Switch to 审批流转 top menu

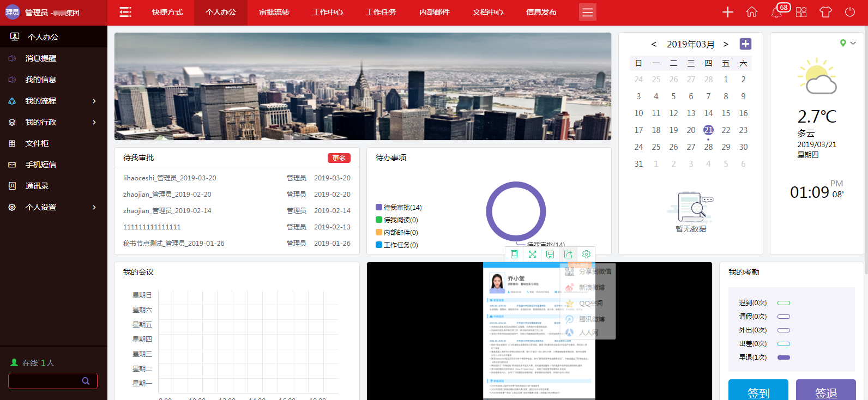[274, 12]
